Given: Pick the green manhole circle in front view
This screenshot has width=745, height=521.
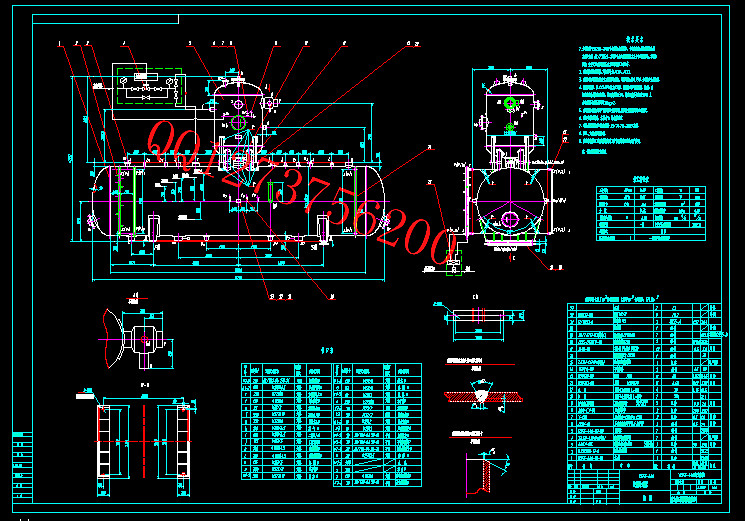Looking at the screenshot, I should pyautogui.click(x=238, y=123).
